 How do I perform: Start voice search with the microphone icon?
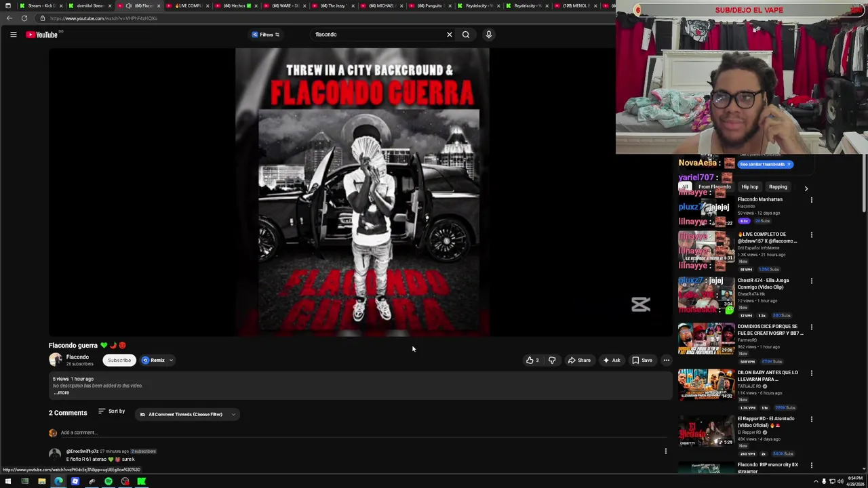(488, 35)
